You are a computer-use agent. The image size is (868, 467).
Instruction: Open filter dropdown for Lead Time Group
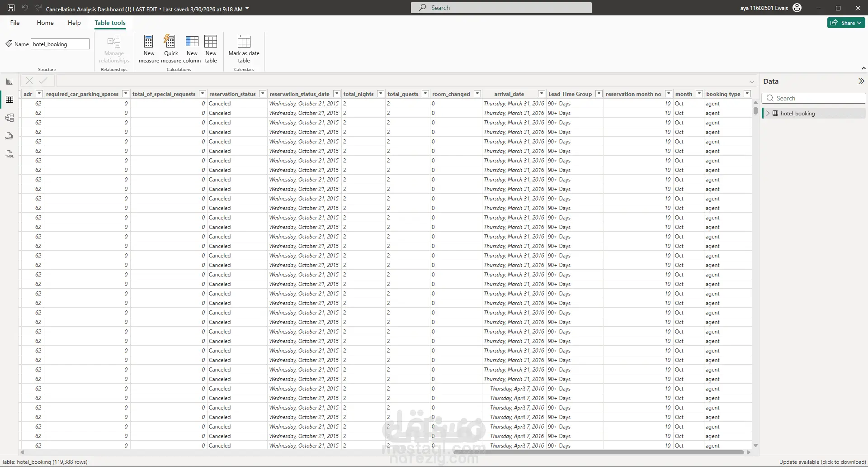coord(599,94)
